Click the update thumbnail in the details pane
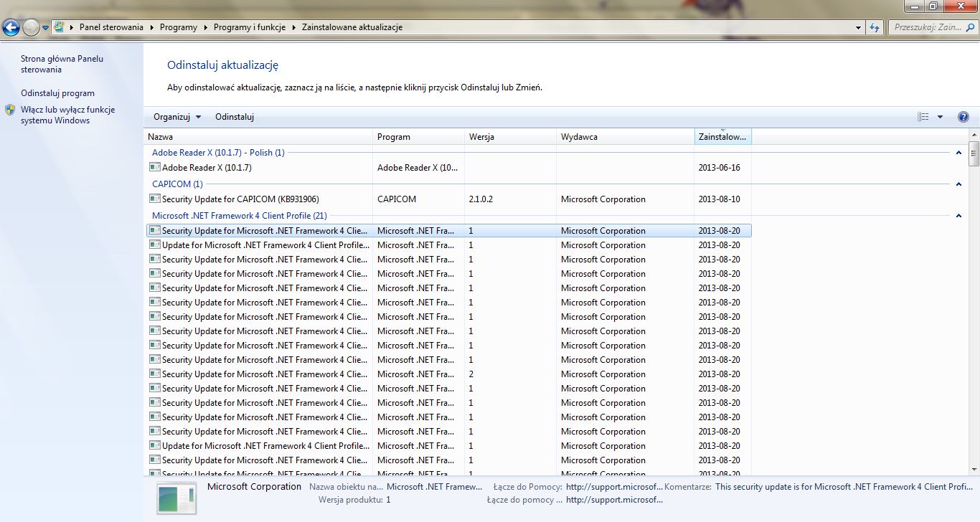The width and height of the screenshot is (980, 522). (176, 499)
